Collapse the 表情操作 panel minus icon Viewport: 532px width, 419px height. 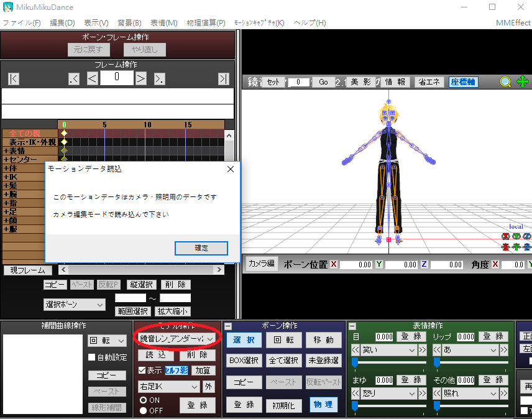pyautogui.click(x=352, y=326)
